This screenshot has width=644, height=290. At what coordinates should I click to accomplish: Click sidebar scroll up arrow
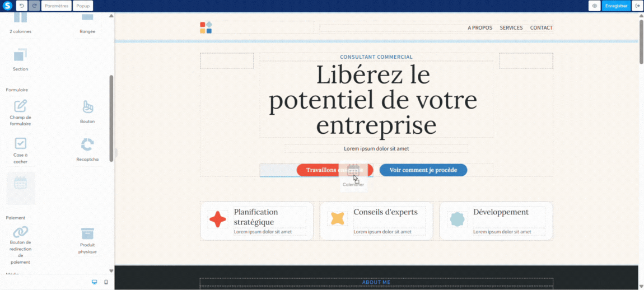(111, 16)
